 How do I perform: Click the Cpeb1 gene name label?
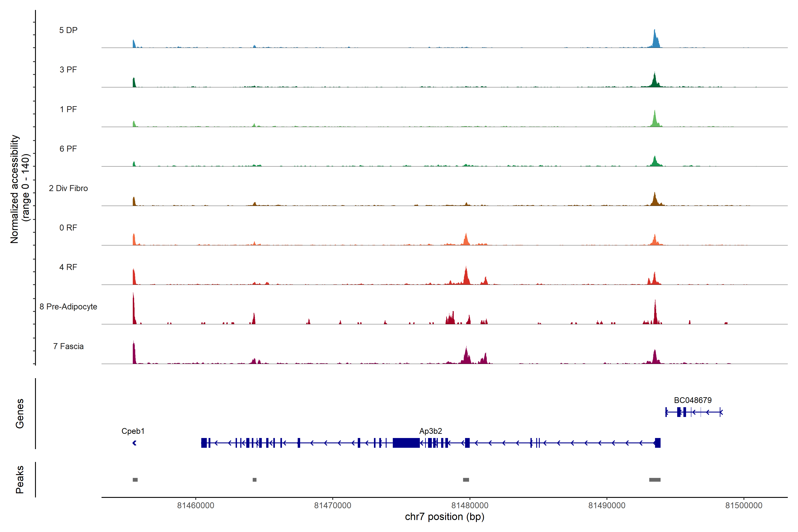(x=133, y=431)
